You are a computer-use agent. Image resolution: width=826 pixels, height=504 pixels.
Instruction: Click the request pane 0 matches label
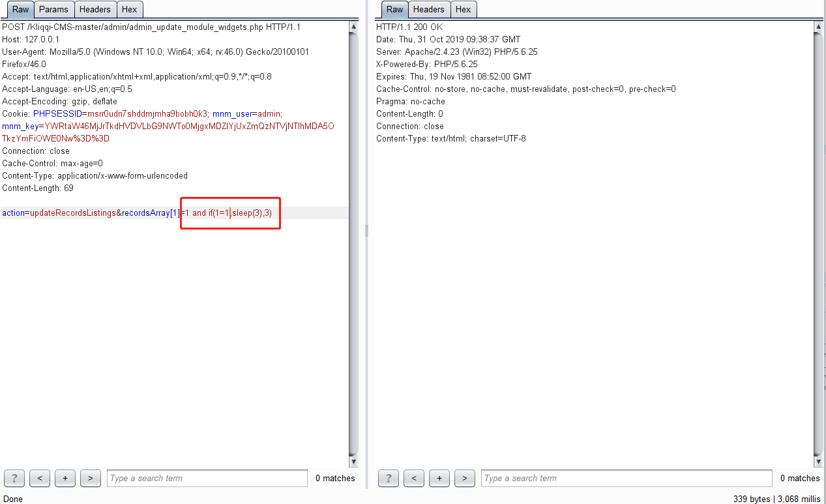click(335, 478)
